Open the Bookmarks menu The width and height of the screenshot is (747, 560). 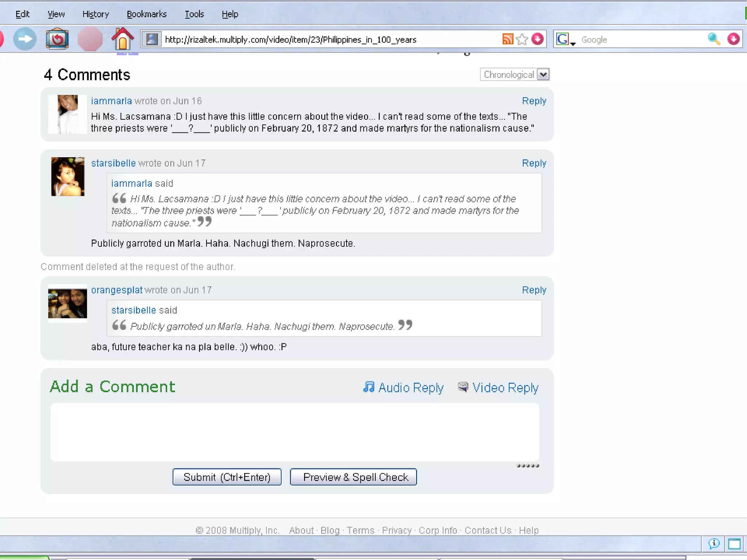click(147, 14)
